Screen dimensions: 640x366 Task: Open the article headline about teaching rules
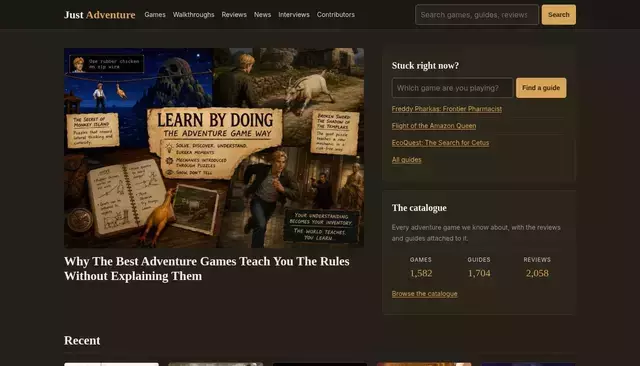[207, 268]
